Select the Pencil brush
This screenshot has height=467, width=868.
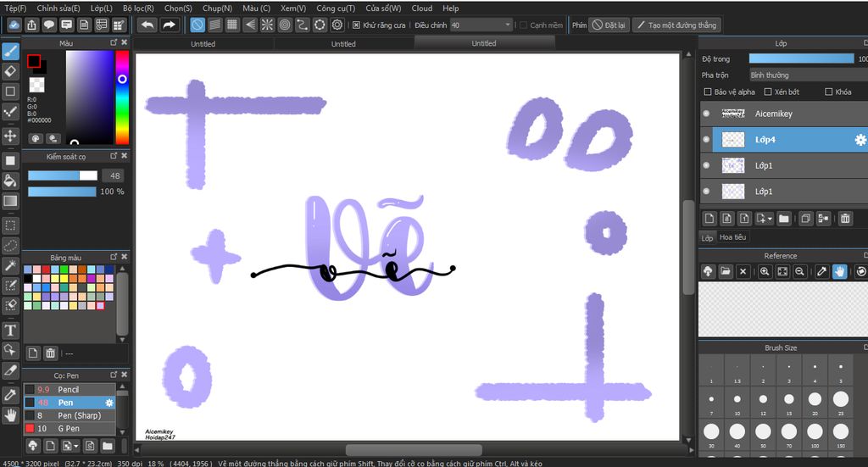coord(70,390)
